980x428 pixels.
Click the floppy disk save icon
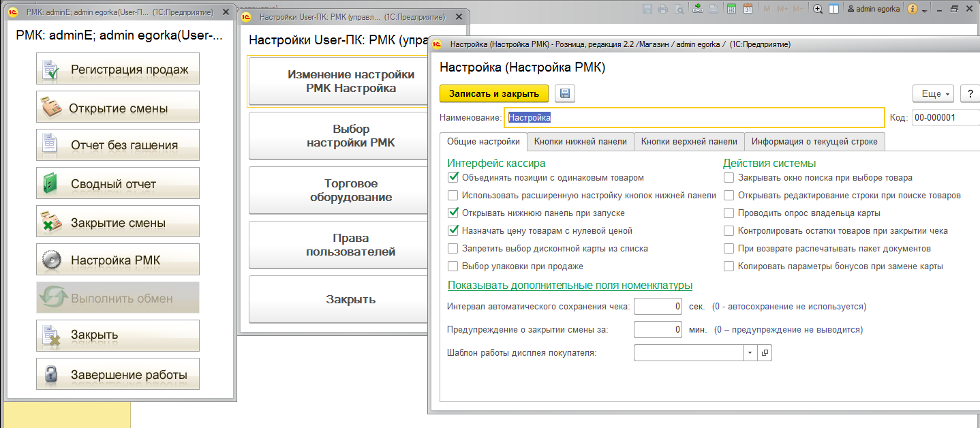(565, 93)
